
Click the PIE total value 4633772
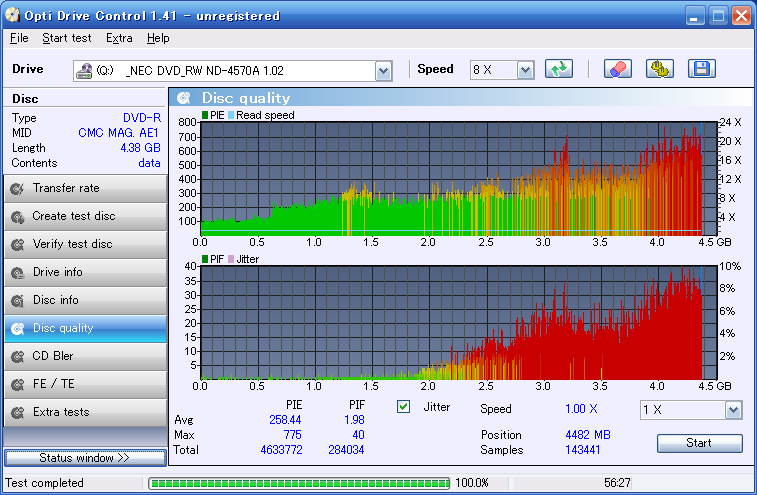(x=281, y=450)
